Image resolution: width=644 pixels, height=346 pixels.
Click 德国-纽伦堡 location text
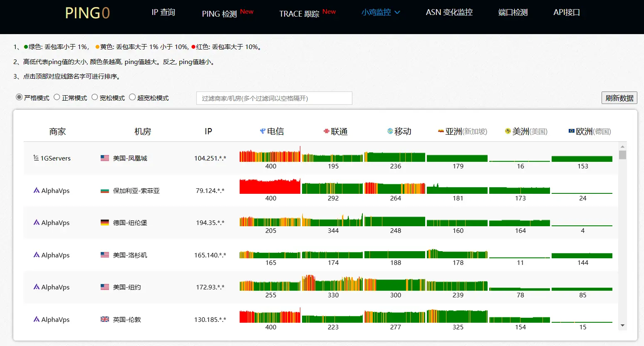click(130, 222)
